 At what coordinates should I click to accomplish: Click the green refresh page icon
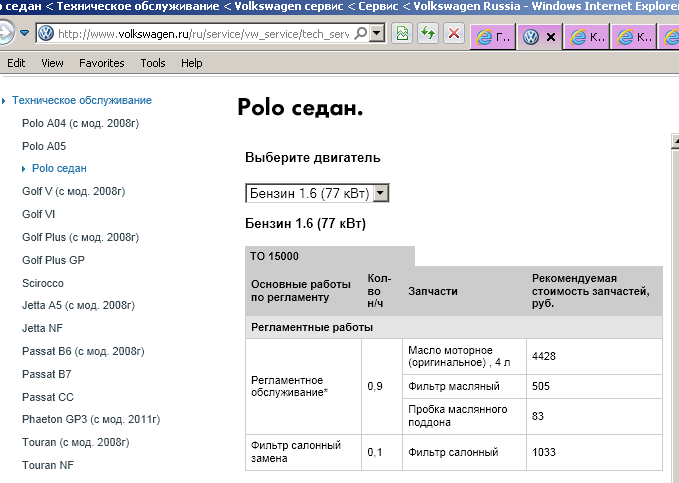(x=428, y=33)
